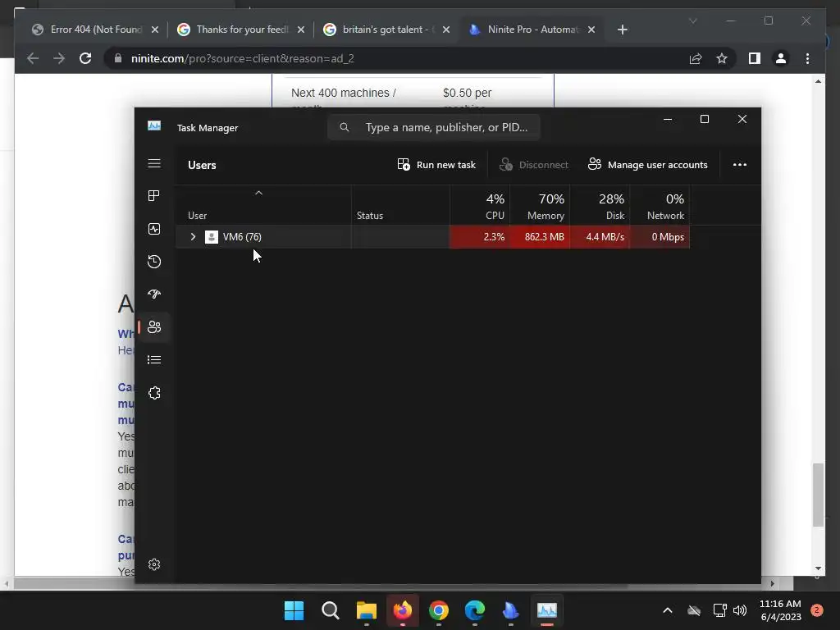Sort by User column header
This screenshot has height=630, width=840.
click(263, 205)
